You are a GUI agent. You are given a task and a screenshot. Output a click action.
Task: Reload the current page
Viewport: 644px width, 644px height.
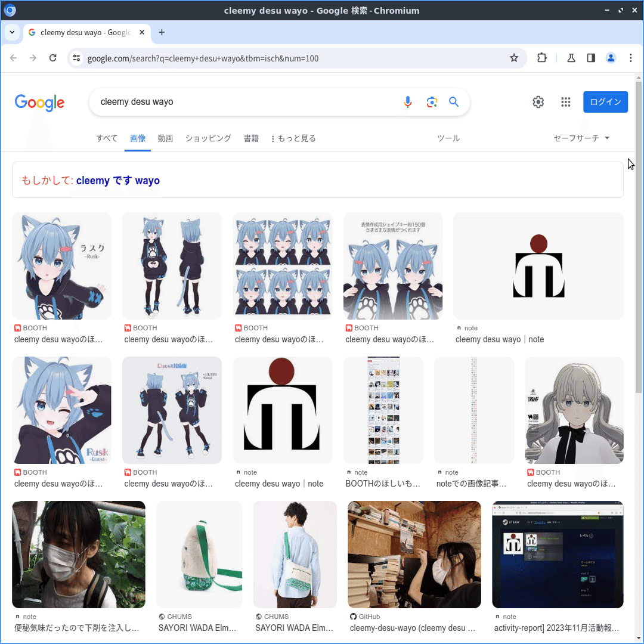click(x=52, y=58)
